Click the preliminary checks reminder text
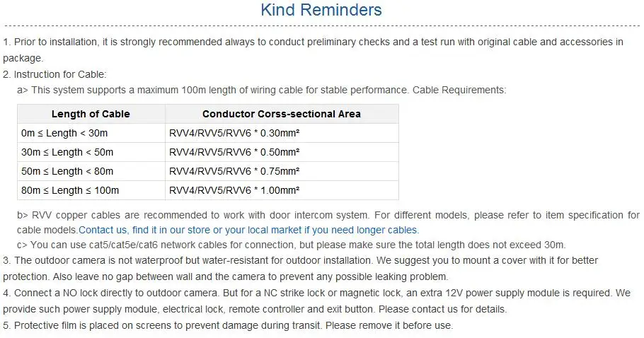 (x=313, y=50)
